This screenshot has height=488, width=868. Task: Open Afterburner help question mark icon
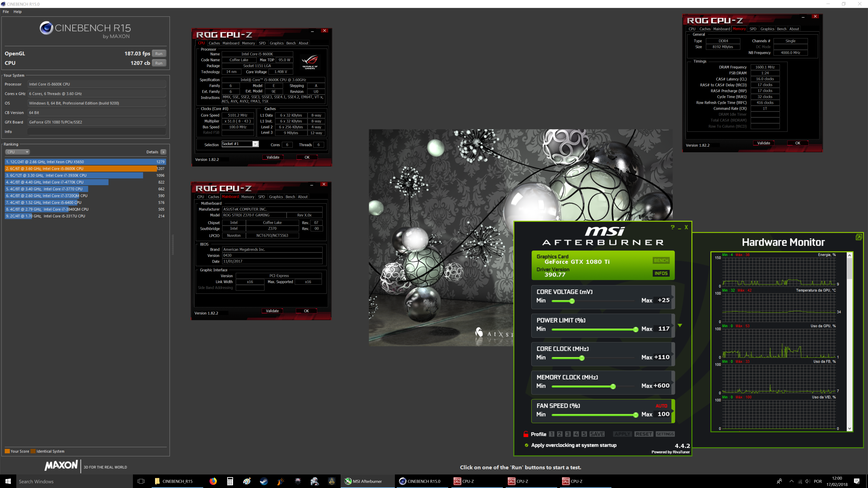[672, 227]
